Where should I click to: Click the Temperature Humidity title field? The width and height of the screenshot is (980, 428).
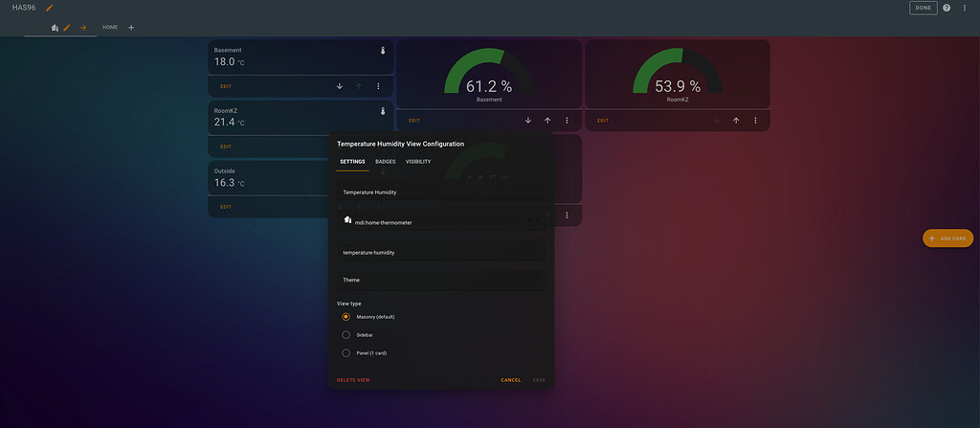point(440,191)
